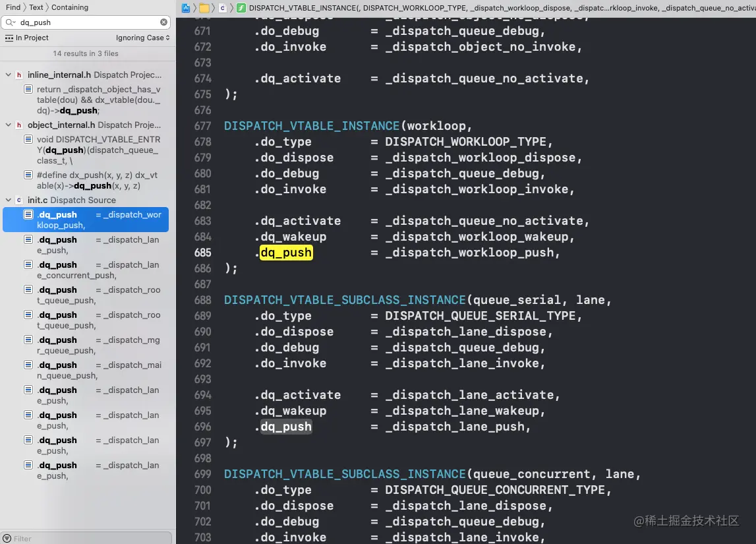This screenshot has height=544, width=756.
Task: Click DISPATCH_VTABLE_SUBCLASS_INSTANCE on line 688
Action: click(345, 300)
